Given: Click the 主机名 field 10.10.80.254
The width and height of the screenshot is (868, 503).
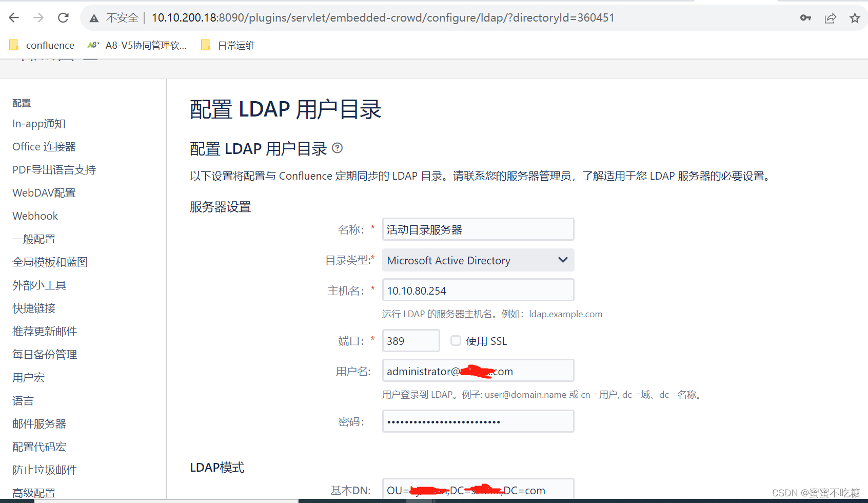Looking at the screenshot, I should [x=478, y=290].
